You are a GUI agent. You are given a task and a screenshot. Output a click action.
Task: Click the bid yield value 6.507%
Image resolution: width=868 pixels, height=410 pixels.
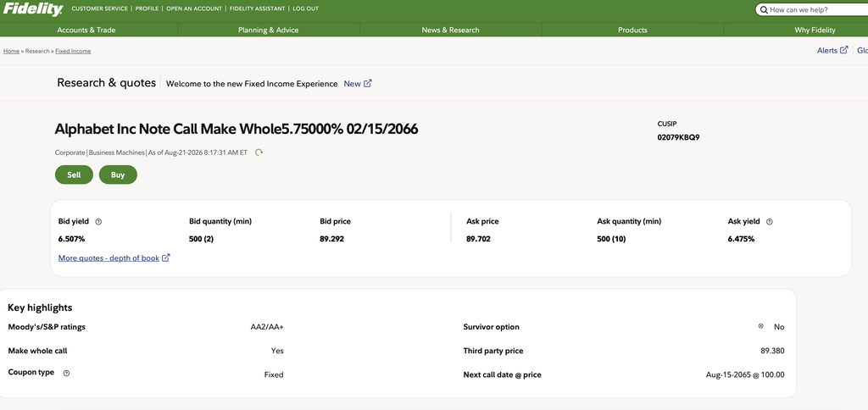click(71, 239)
